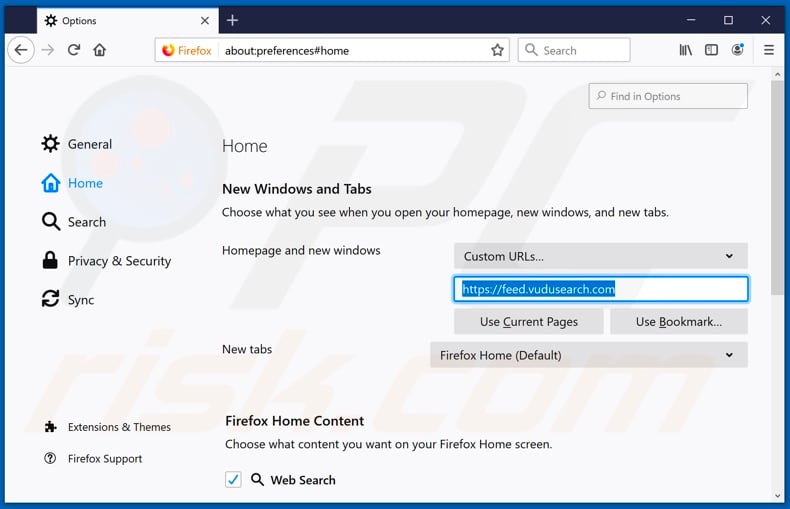Expand Homepage and new windows dropdown

[601, 256]
